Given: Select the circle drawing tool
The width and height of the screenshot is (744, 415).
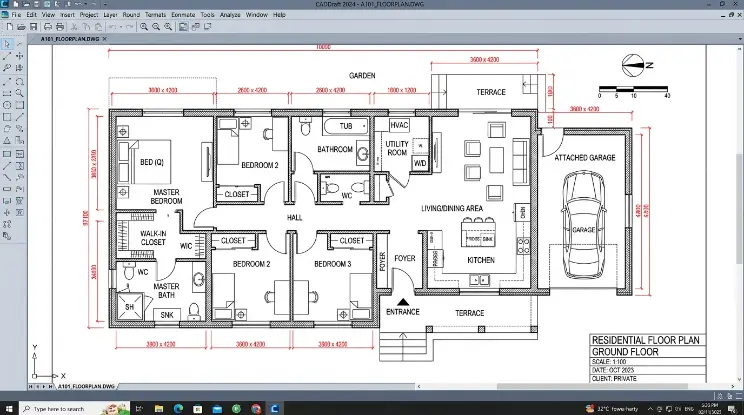Looking at the screenshot, I should tap(7, 105).
